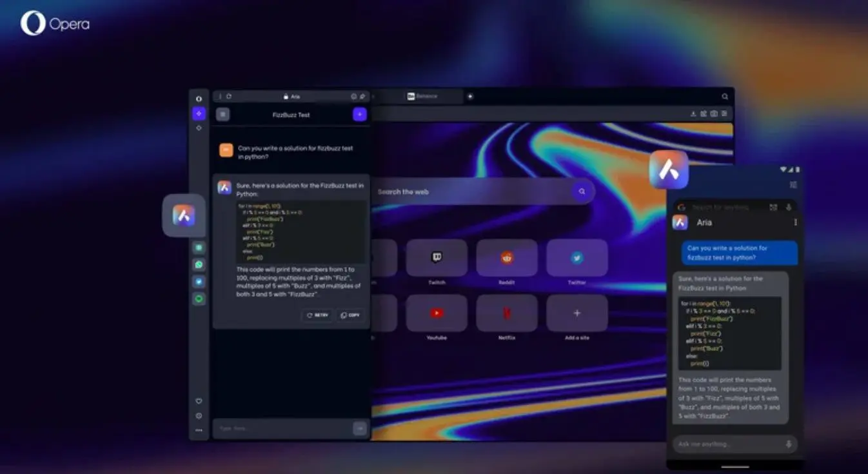
Task: Open the Twitch speed dial tile
Action: pyautogui.click(x=437, y=258)
